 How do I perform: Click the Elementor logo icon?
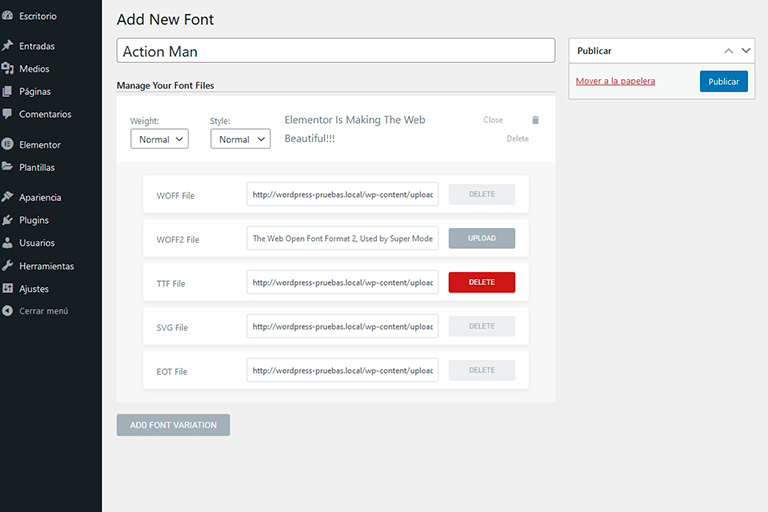pyautogui.click(x=7, y=144)
